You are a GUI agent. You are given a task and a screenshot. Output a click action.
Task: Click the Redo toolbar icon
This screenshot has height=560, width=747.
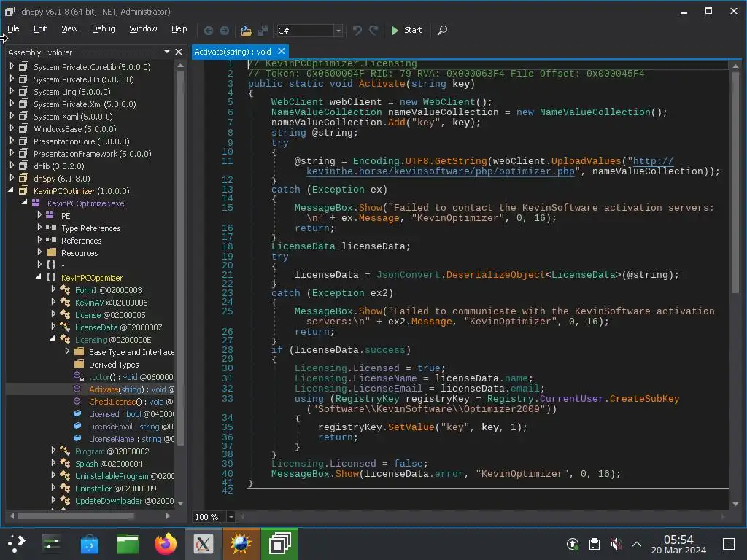pyautogui.click(x=373, y=31)
